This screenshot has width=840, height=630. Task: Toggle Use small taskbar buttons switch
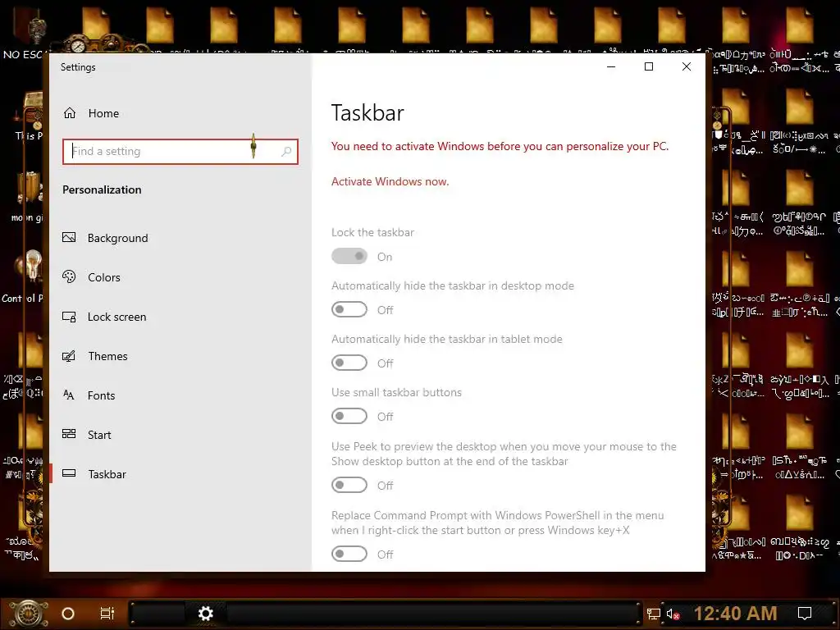click(349, 416)
